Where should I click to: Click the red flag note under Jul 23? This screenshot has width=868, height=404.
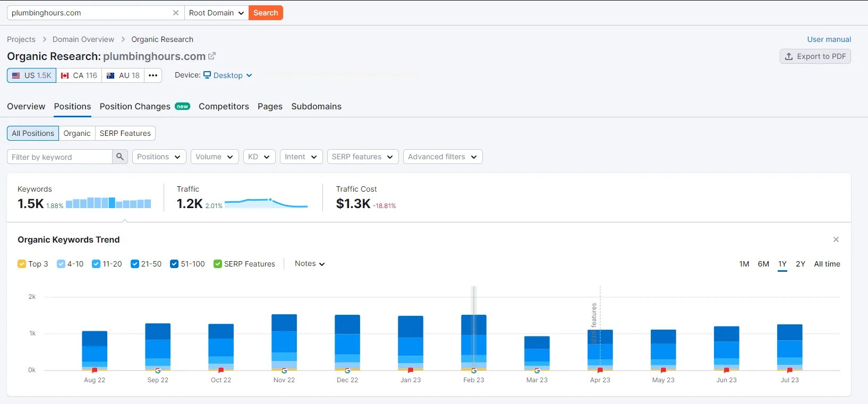click(x=790, y=371)
